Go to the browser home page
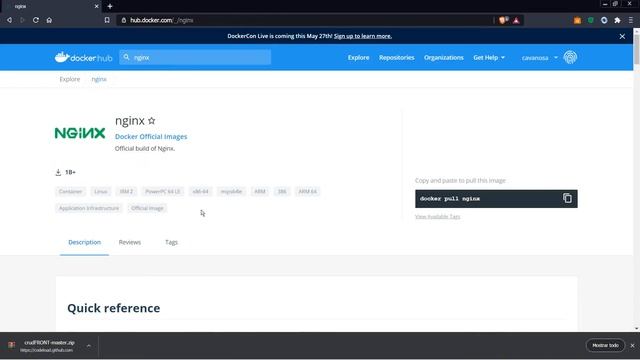Image resolution: width=640 pixels, height=360 pixels. pyautogui.click(x=49, y=20)
